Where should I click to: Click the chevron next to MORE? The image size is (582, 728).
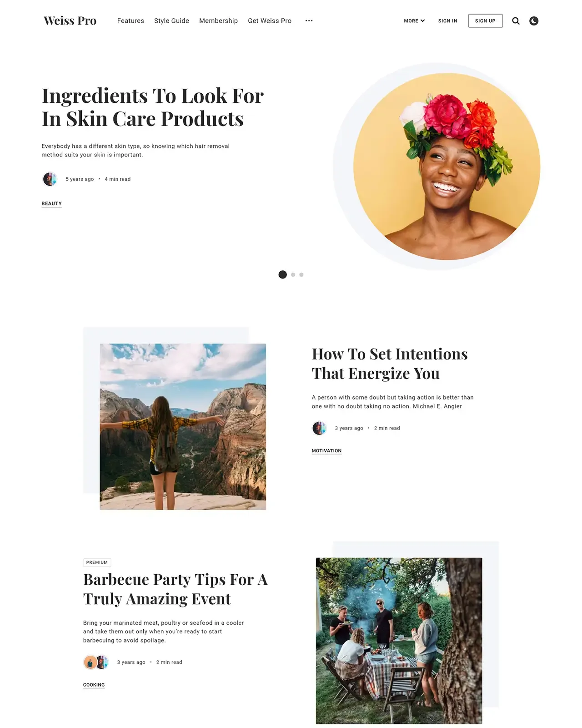(x=423, y=21)
